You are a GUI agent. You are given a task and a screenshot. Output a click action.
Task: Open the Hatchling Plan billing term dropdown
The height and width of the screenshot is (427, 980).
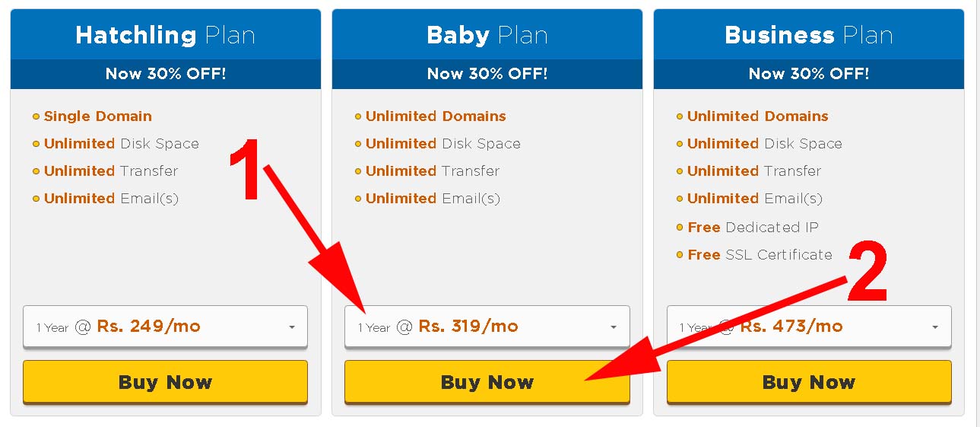tap(165, 327)
